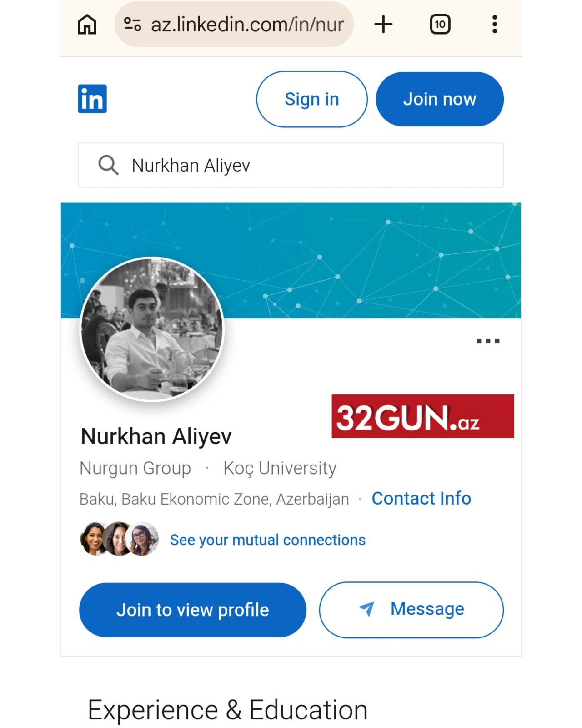Click the paper plane Message icon
Viewport: 582px width, 728px height.
[366, 609]
